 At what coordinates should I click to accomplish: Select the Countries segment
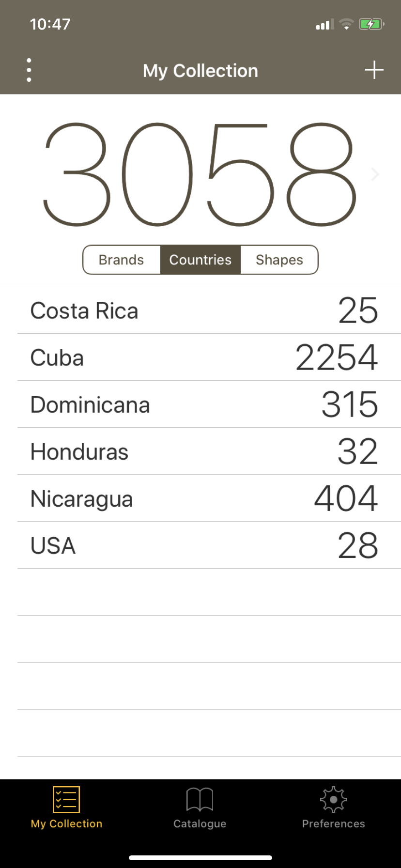click(x=200, y=260)
